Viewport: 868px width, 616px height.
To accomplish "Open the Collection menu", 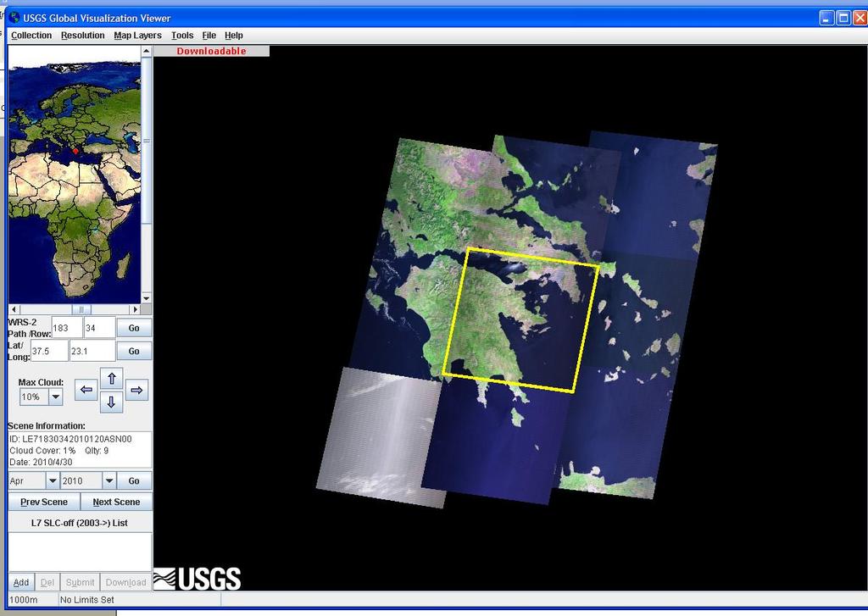I will point(31,36).
